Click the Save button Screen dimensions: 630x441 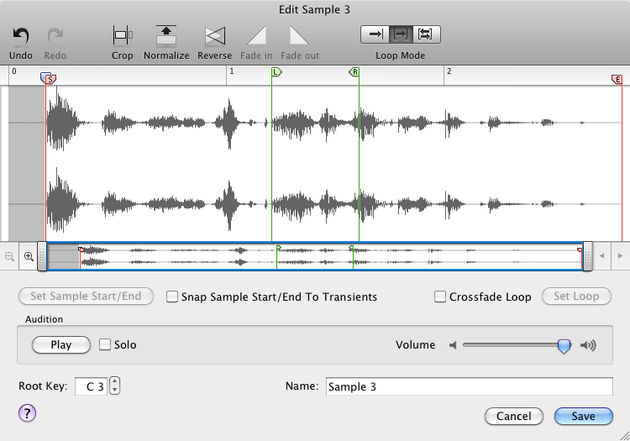583,416
